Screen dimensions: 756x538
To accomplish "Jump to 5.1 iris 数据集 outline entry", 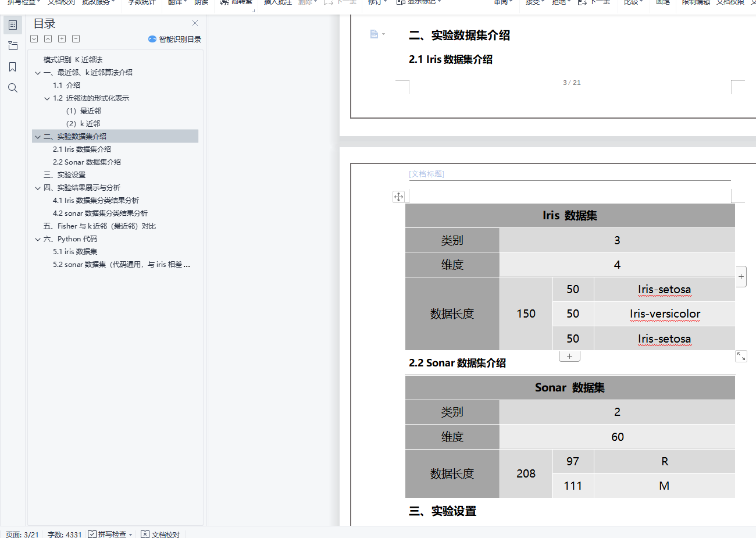I will pos(75,251).
